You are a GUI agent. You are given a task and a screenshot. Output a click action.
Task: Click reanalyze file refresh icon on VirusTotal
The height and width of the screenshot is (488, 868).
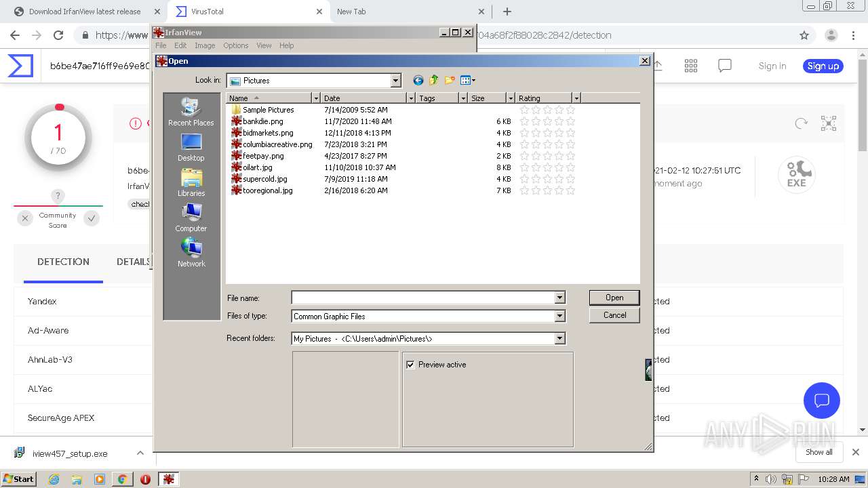(x=802, y=123)
